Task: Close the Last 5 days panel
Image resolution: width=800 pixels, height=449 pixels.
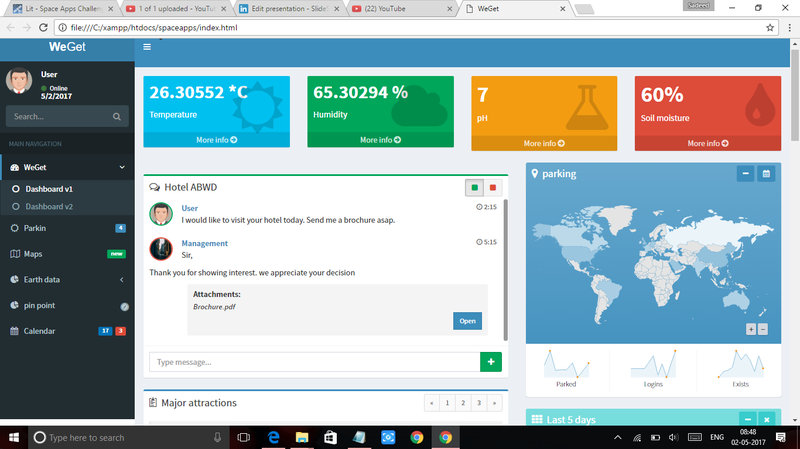Action: tap(766, 420)
